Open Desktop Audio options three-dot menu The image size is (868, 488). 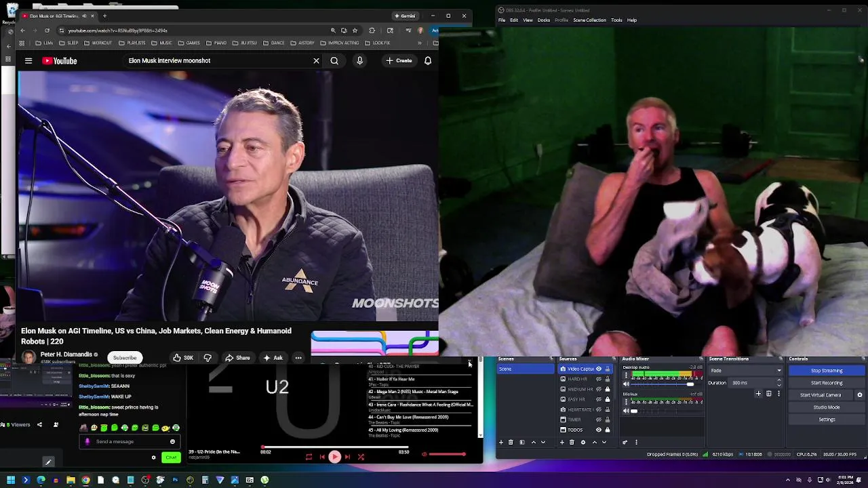pyautogui.click(x=626, y=375)
